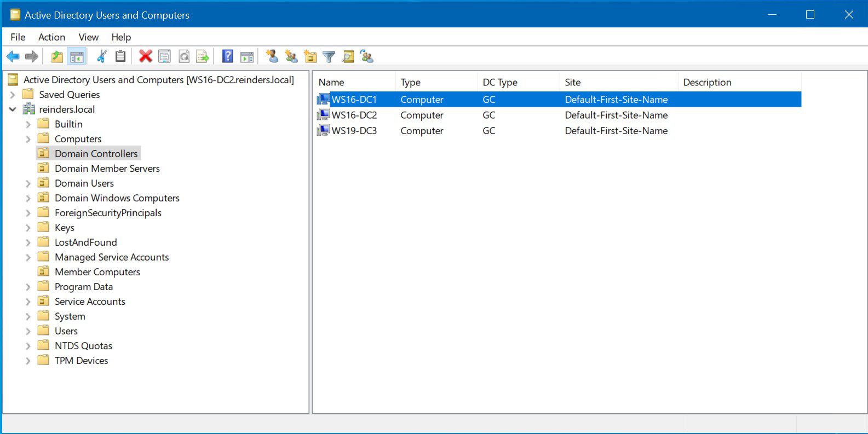Click the WS19-DC3 computer icon

324,130
